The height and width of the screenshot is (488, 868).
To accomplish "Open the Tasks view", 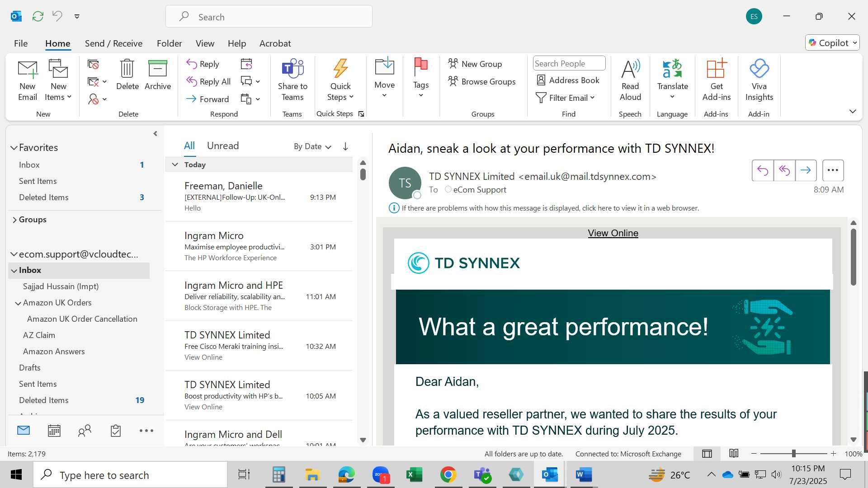I will point(116,431).
